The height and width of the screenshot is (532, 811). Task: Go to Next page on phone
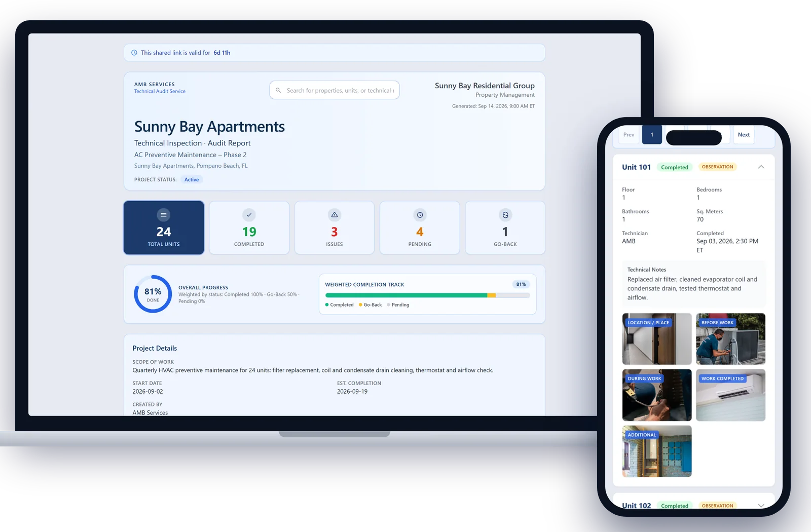click(744, 135)
